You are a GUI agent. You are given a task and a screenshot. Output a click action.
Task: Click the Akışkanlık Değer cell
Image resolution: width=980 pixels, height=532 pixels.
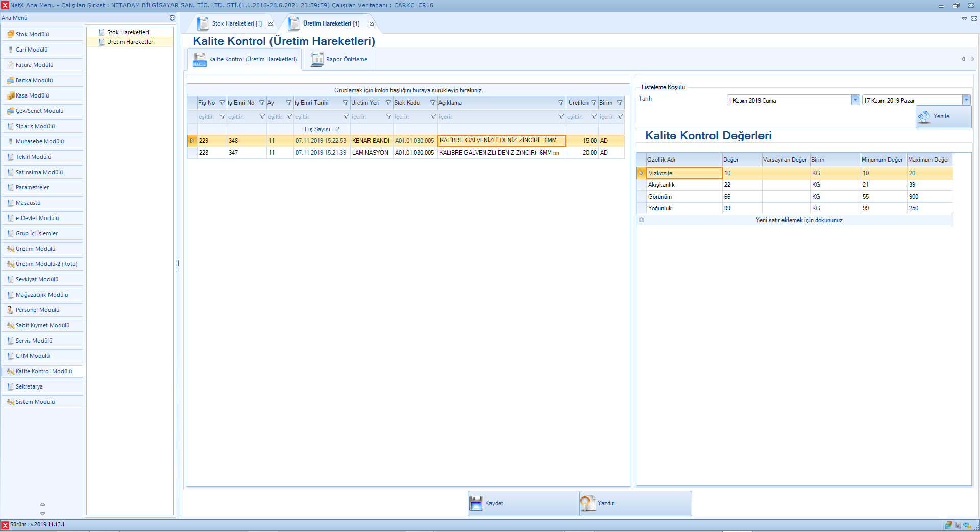tap(742, 185)
